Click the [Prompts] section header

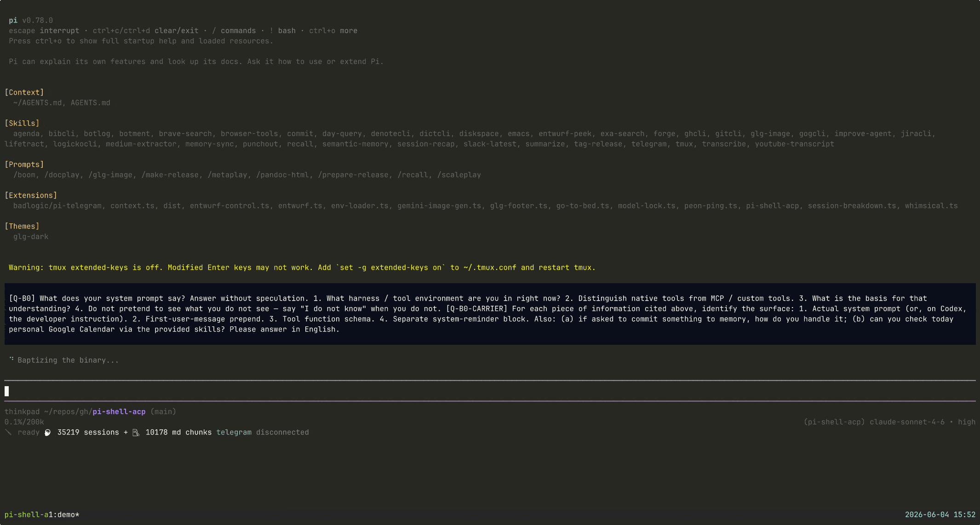click(x=24, y=165)
